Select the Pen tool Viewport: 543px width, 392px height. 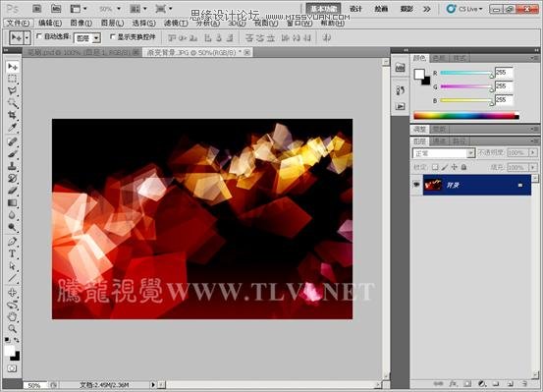13,242
